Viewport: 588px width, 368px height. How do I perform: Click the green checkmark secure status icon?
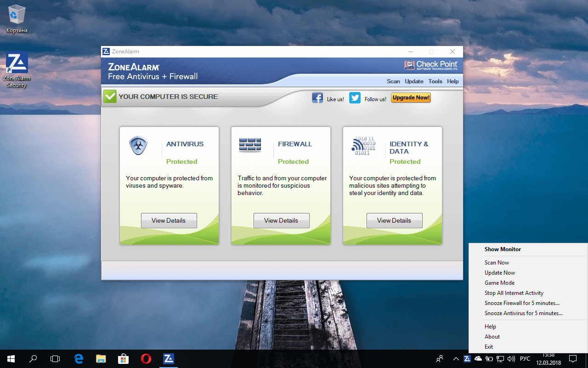tap(110, 96)
